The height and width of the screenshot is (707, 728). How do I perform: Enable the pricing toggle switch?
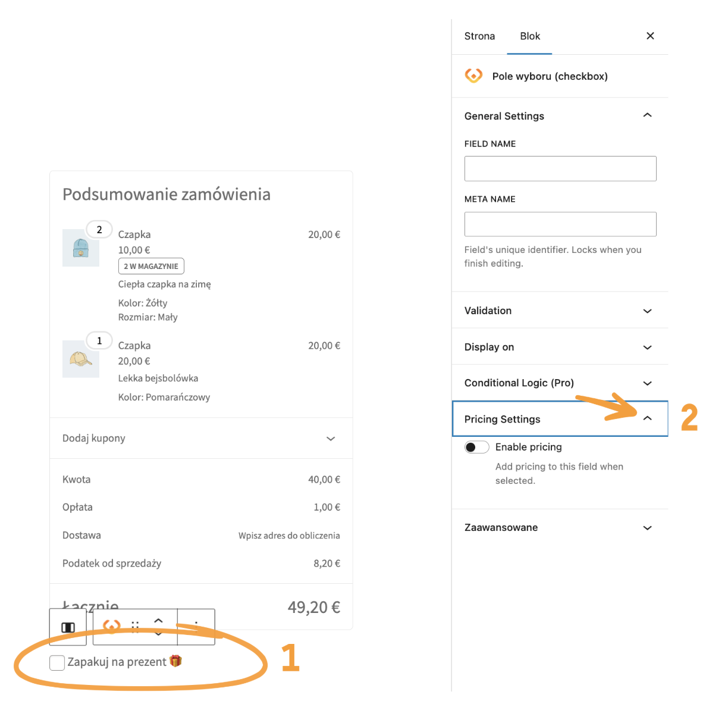[476, 446]
